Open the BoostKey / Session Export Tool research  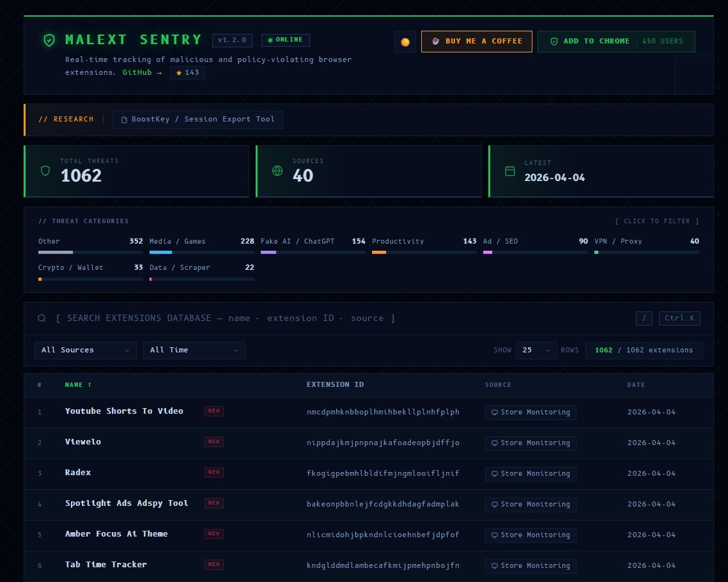tap(198, 119)
